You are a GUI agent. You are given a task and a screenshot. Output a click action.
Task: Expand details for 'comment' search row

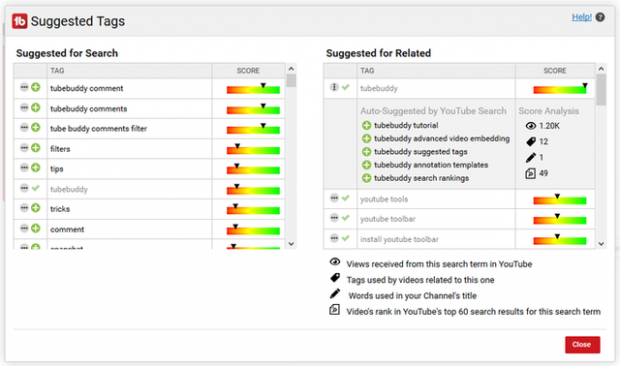(x=24, y=228)
